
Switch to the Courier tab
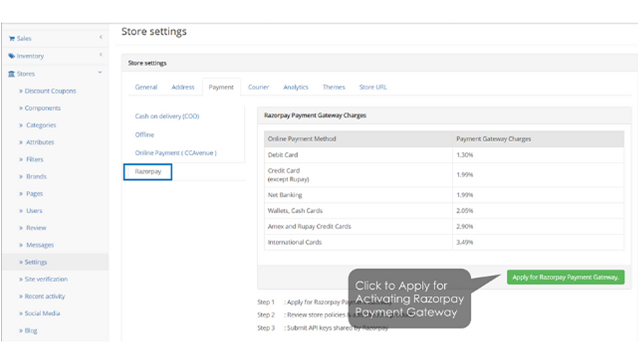pos(258,87)
